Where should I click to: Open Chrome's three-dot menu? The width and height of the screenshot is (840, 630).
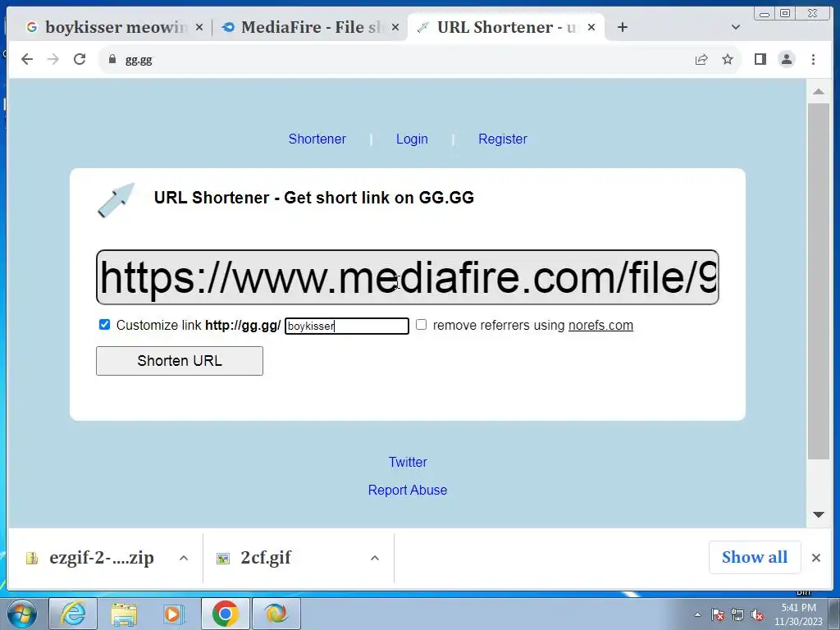pyautogui.click(x=813, y=59)
